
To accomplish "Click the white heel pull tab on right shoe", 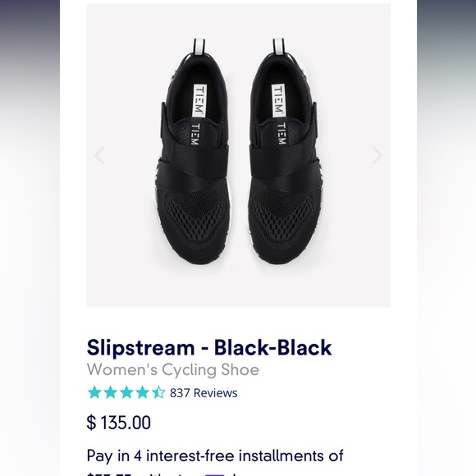I will [x=278, y=48].
